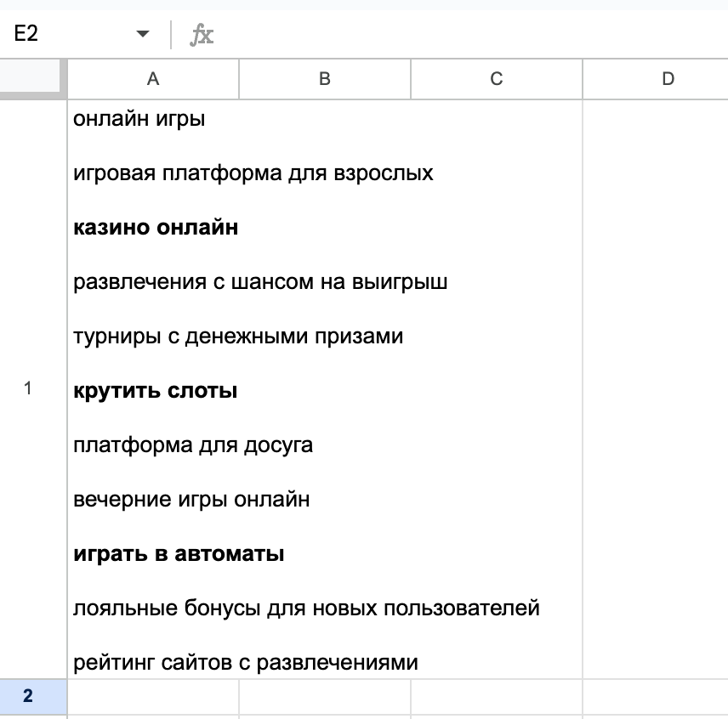Click the select-all corner box
The height and width of the screenshot is (719, 728).
point(33,79)
